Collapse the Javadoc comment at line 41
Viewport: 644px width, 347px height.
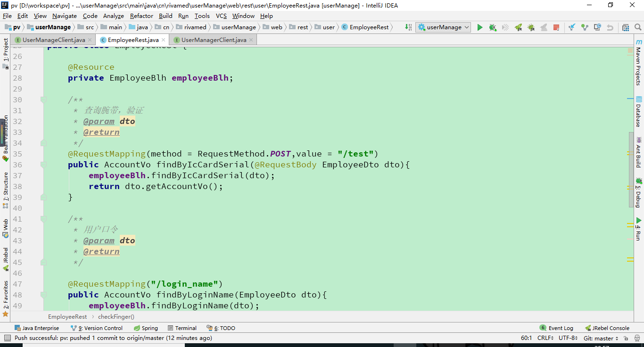click(x=43, y=219)
